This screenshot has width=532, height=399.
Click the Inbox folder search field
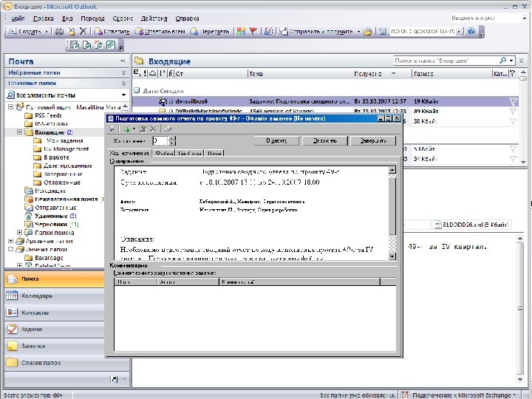(x=446, y=61)
